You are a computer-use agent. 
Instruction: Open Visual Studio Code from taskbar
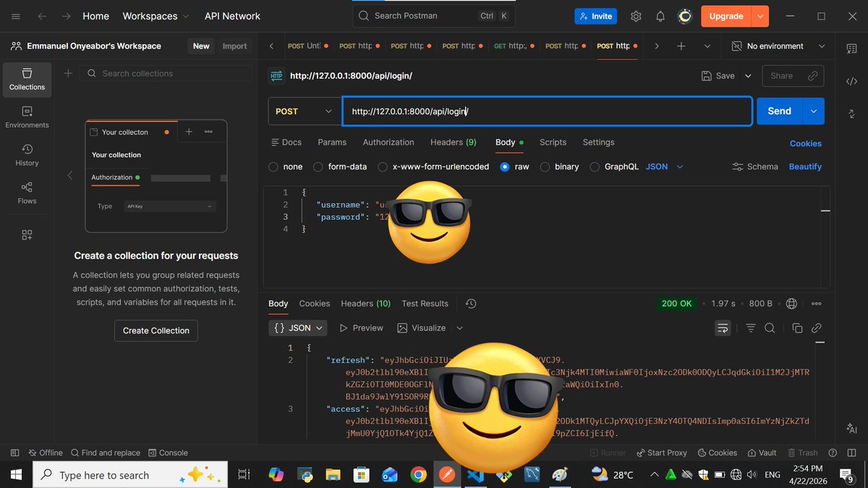(x=475, y=475)
